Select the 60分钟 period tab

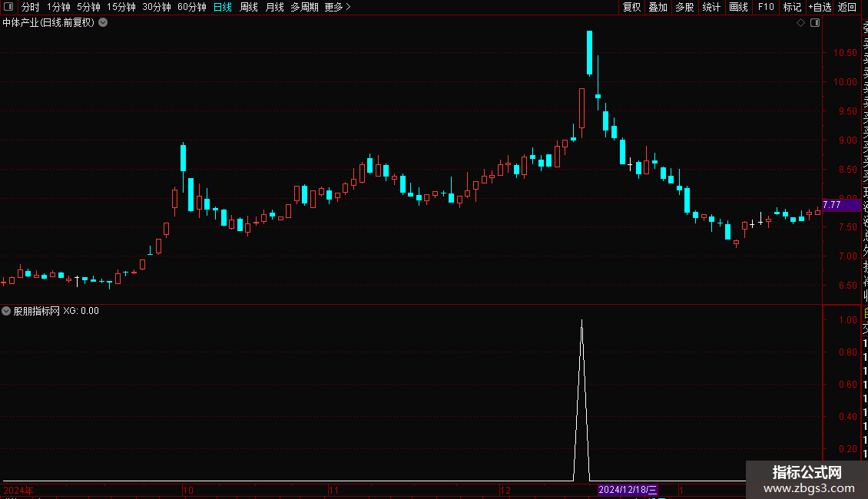(191, 7)
